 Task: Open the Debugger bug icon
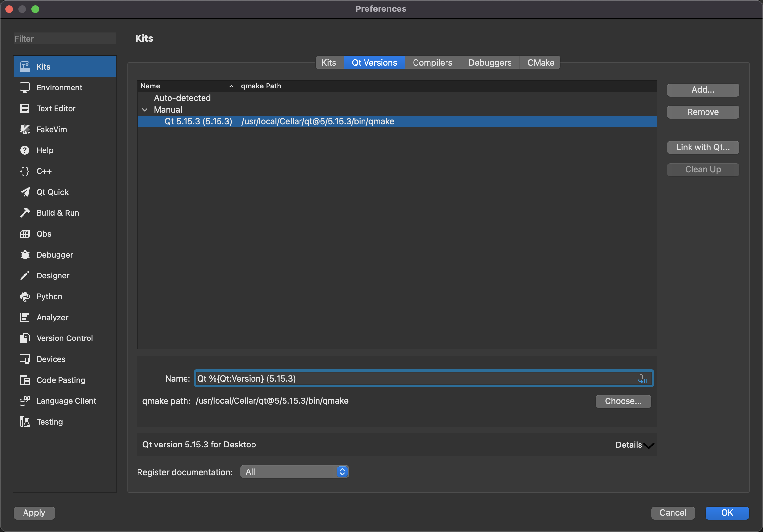point(25,255)
